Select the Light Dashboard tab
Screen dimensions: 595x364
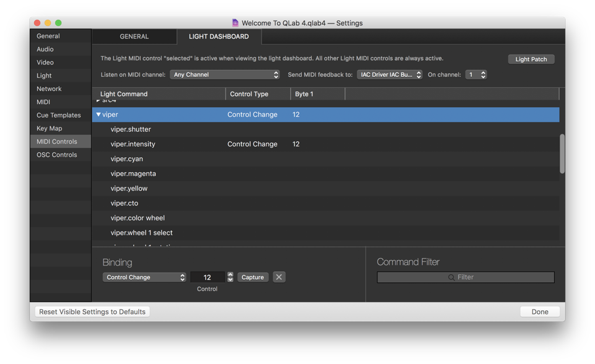(219, 37)
